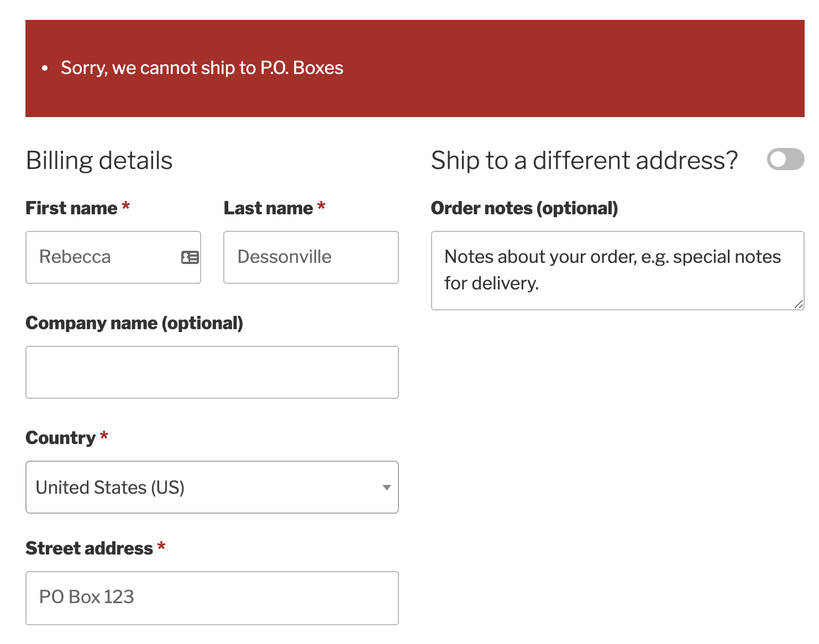Click the Country field label

61,438
